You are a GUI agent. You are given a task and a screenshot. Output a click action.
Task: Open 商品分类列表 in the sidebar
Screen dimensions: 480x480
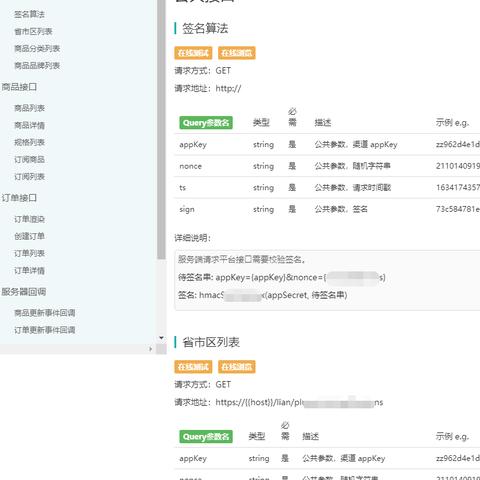click(x=37, y=49)
